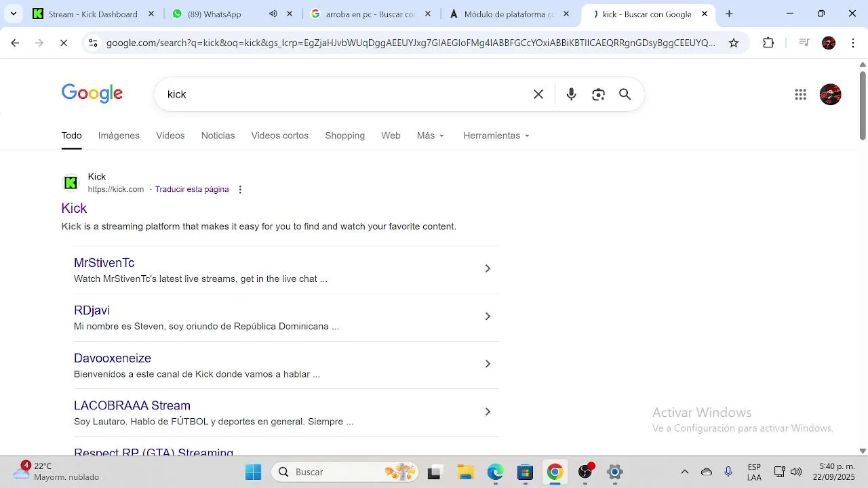Switch to the Imágenes tab
Screen dimensions: 868x488
(x=119, y=136)
